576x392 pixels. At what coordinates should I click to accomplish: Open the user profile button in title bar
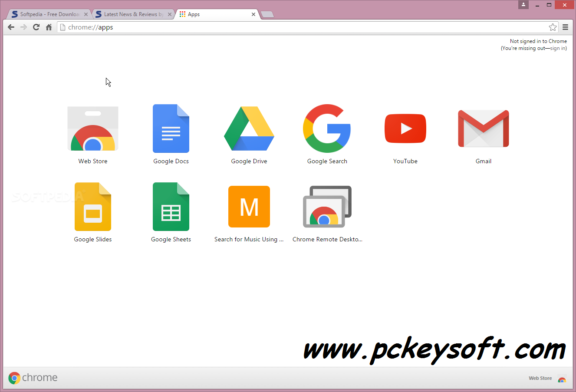523,5
